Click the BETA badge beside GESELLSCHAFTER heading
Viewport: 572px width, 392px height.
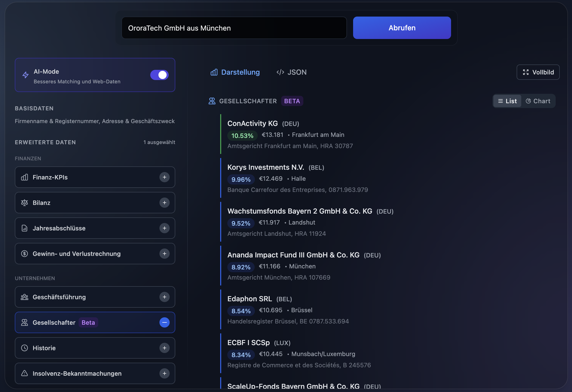coord(292,101)
